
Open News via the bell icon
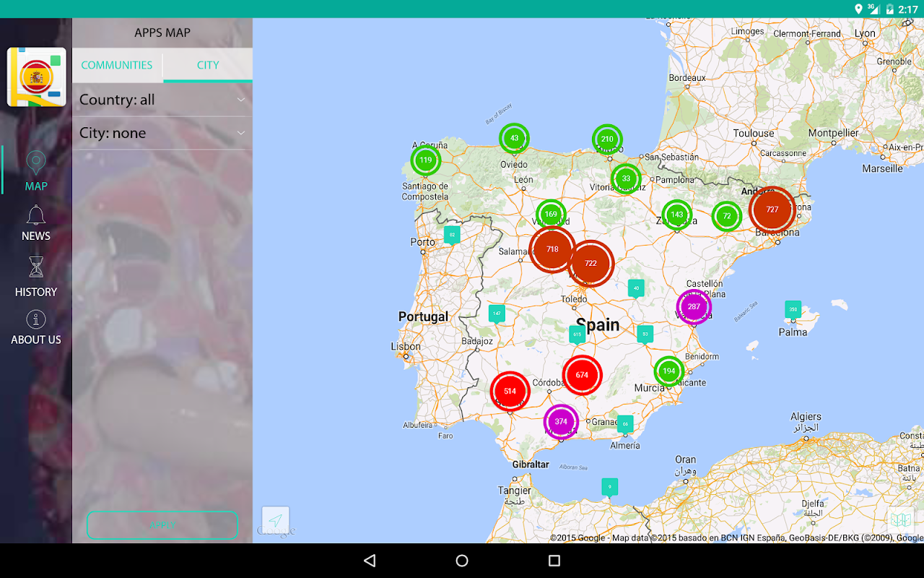click(36, 215)
